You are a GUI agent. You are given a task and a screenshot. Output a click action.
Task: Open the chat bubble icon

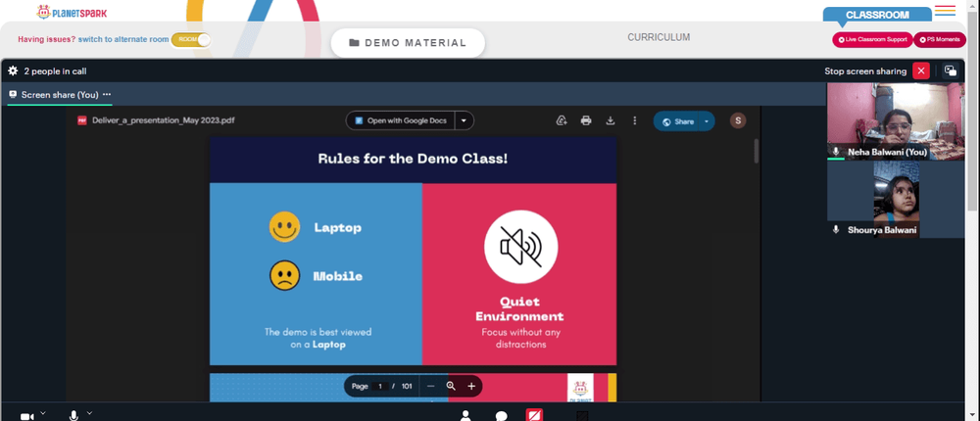click(501, 416)
